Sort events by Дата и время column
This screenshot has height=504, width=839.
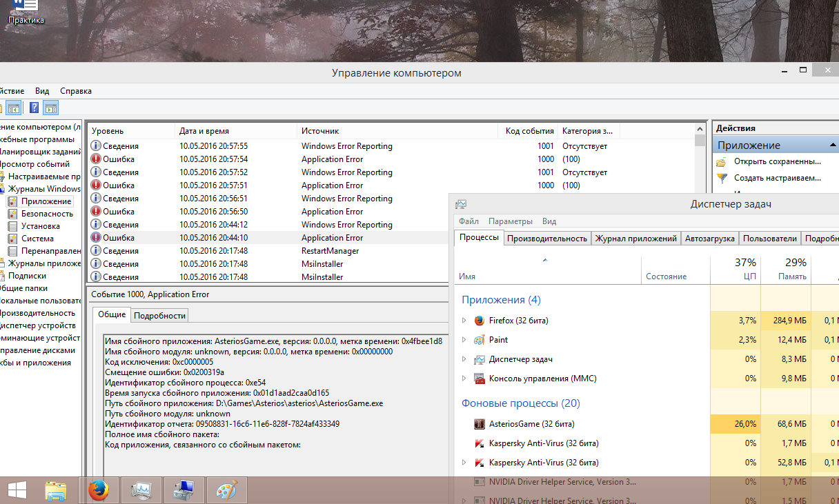tap(204, 131)
